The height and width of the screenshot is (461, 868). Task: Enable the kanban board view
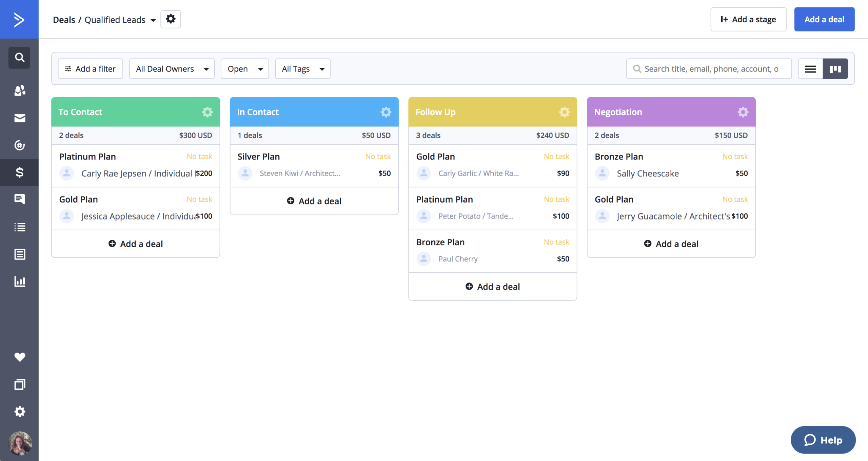835,68
